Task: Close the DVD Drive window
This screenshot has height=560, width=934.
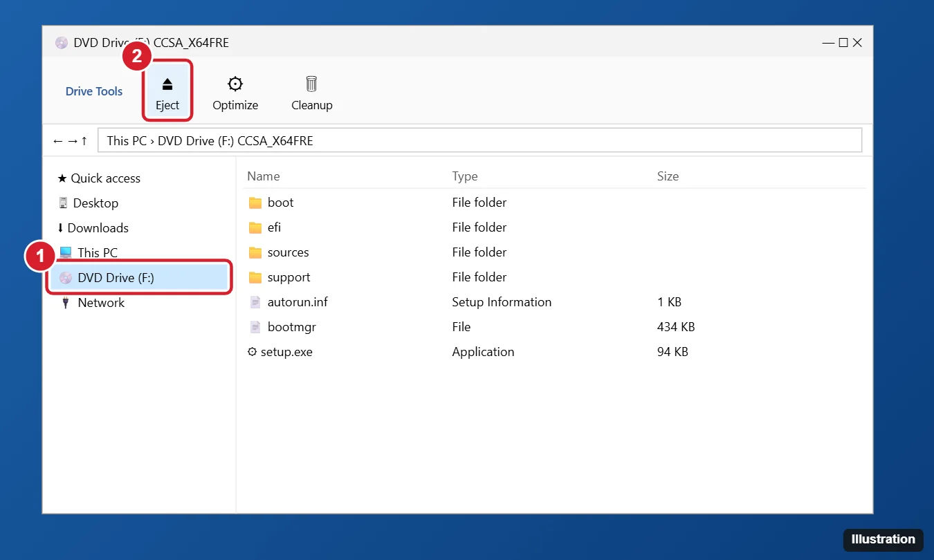Action: (857, 43)
